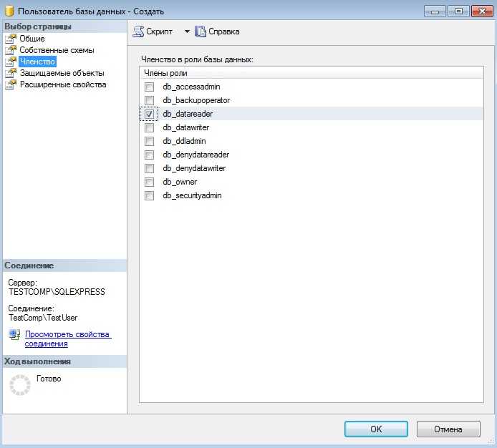This screenshot has height=448, width=497.
Task: Select the Общие page icon
Action: pos(10,39)
